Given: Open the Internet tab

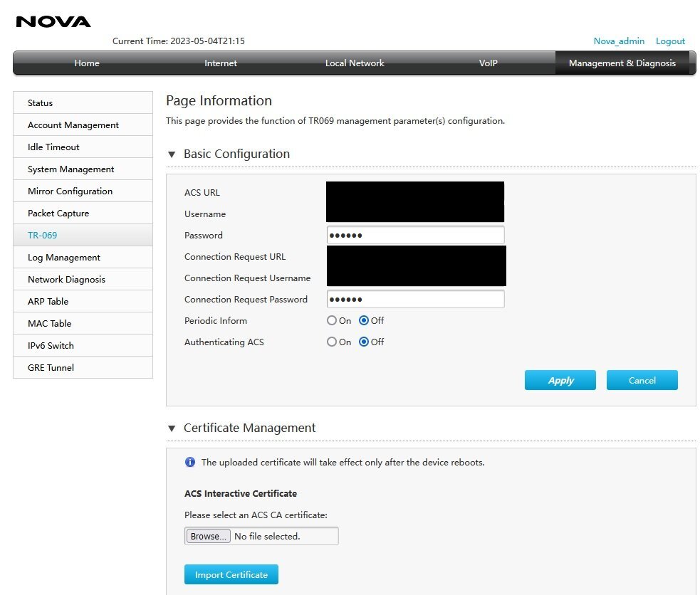Looking at the screenshot, I should 221,63.
